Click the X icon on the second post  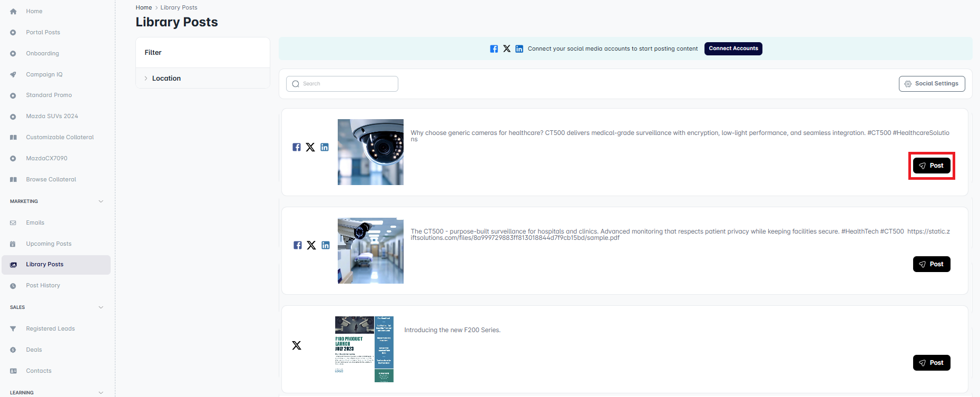(311, 245)
